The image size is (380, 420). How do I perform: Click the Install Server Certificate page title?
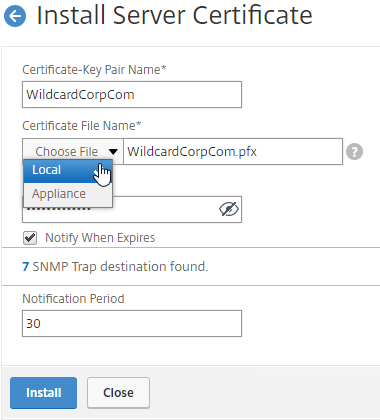[174, 15]
